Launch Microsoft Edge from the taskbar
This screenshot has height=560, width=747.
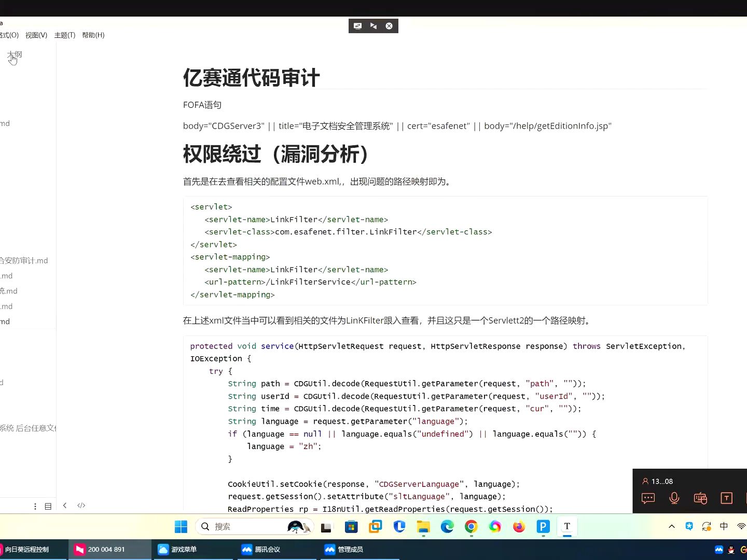pos(447,527)
